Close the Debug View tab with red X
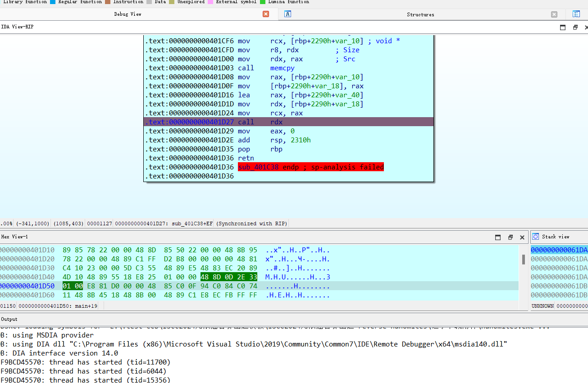Image resolution: width=588 pixels, height=383 pixels. point(266,14)
